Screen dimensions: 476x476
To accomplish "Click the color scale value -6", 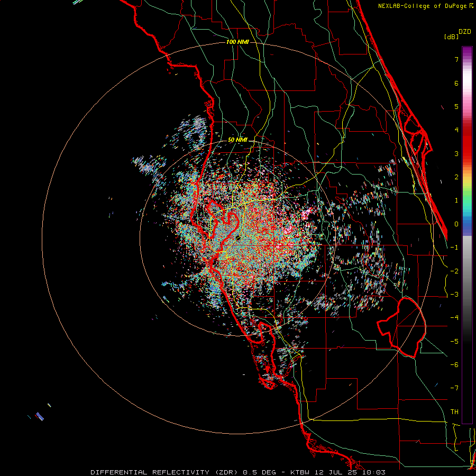I will tap(454, 365).
